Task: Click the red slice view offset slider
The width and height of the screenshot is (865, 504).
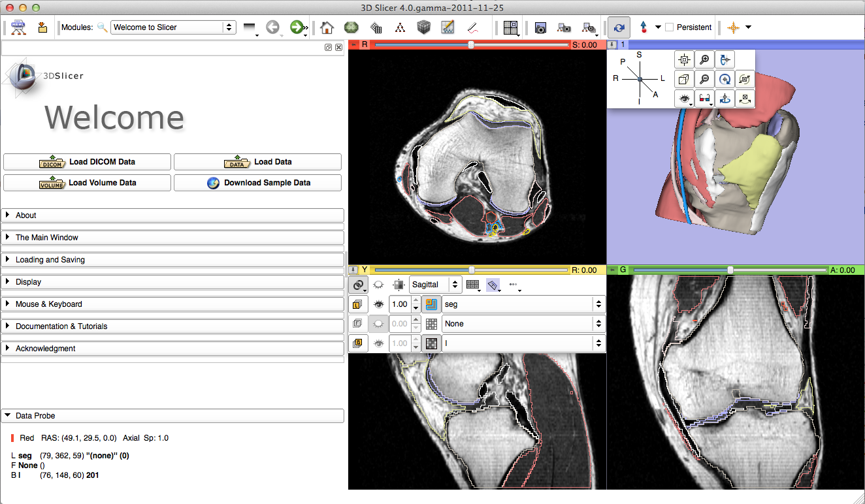Action: [x=470, y=45]
